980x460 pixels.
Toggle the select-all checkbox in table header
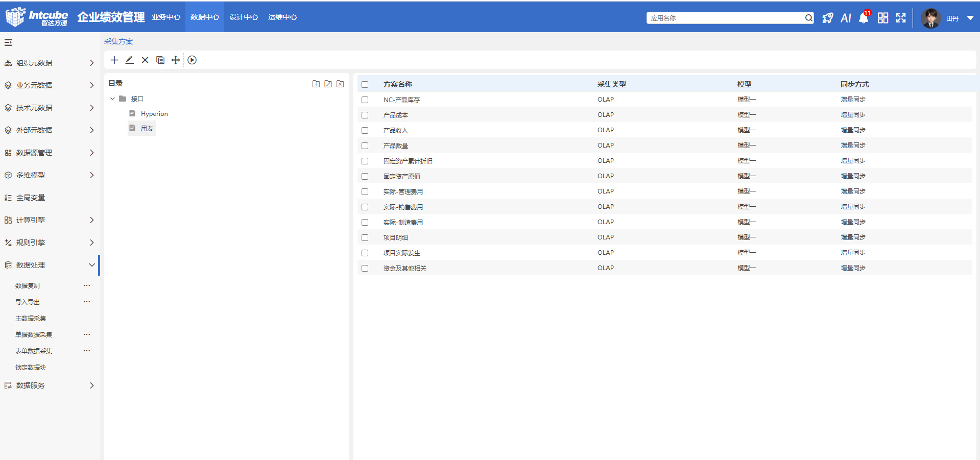[x=365, y=85]
